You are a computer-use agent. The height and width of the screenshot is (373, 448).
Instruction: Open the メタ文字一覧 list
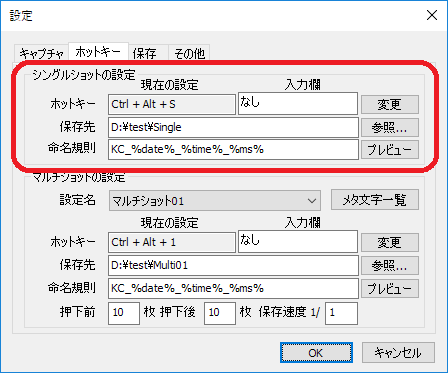click(375, 200)
